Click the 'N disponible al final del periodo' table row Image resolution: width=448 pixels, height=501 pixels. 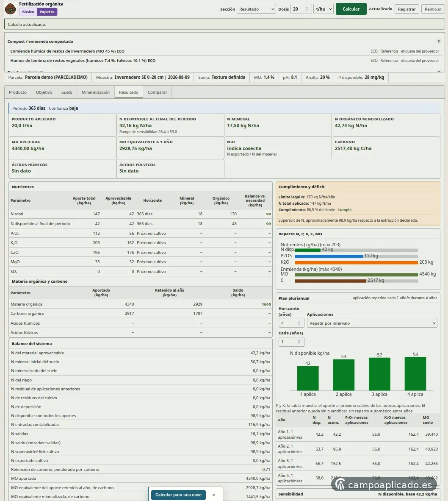(x=141, y=224)
